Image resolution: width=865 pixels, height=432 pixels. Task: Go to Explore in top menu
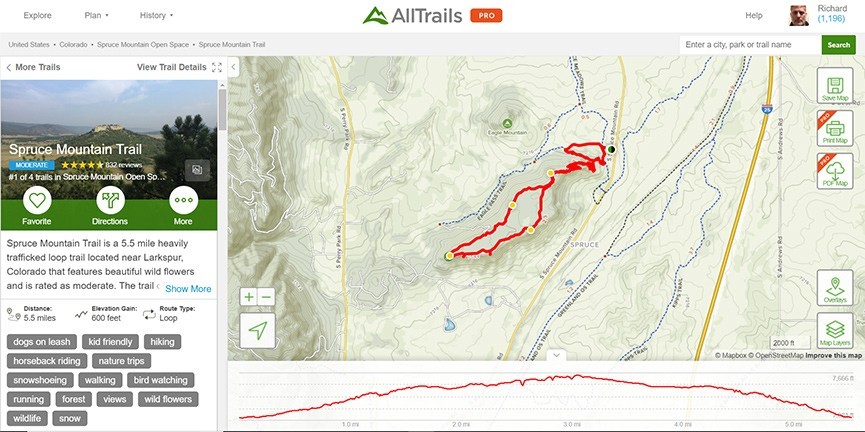38,15
